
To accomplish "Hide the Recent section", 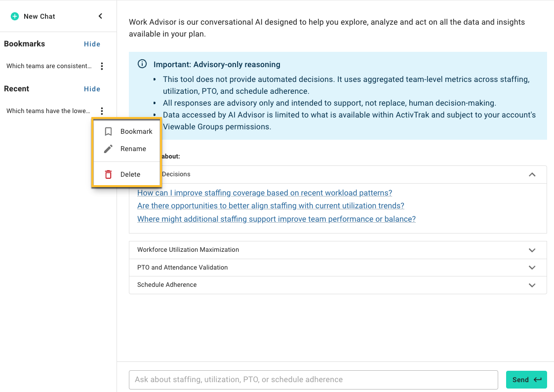I will (92, 89).
